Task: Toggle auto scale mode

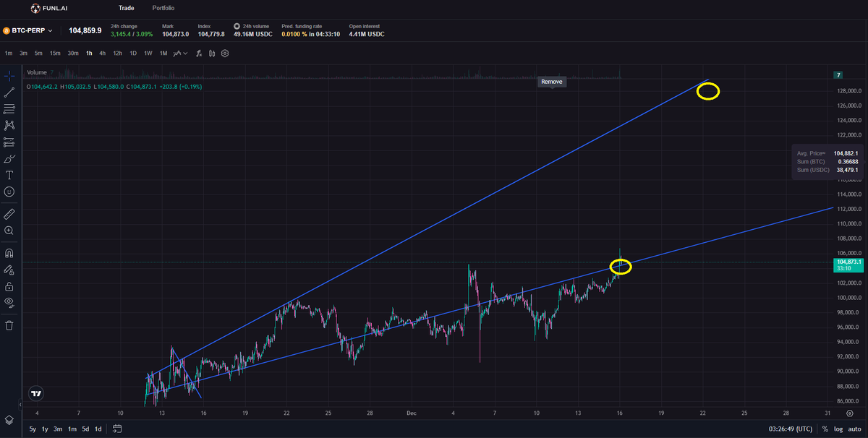Action: click(854, 429)
